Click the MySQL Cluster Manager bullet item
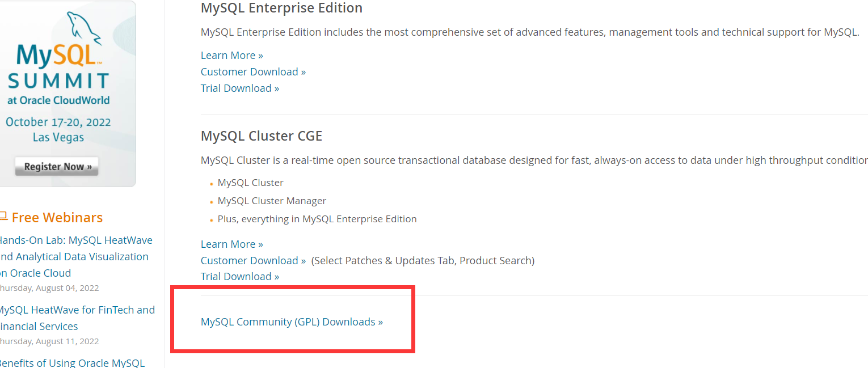The height and width of the screenshot is (368, 868). [272, 201]
